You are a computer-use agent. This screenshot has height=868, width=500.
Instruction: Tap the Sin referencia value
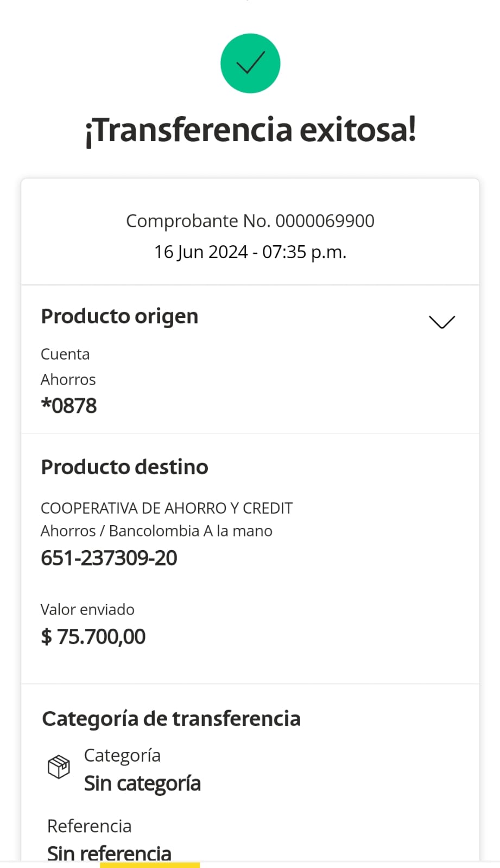109,853
